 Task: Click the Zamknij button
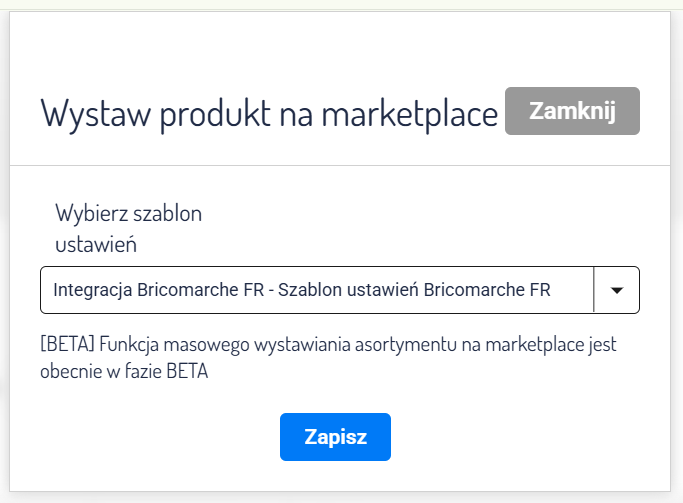pos(572,111)
